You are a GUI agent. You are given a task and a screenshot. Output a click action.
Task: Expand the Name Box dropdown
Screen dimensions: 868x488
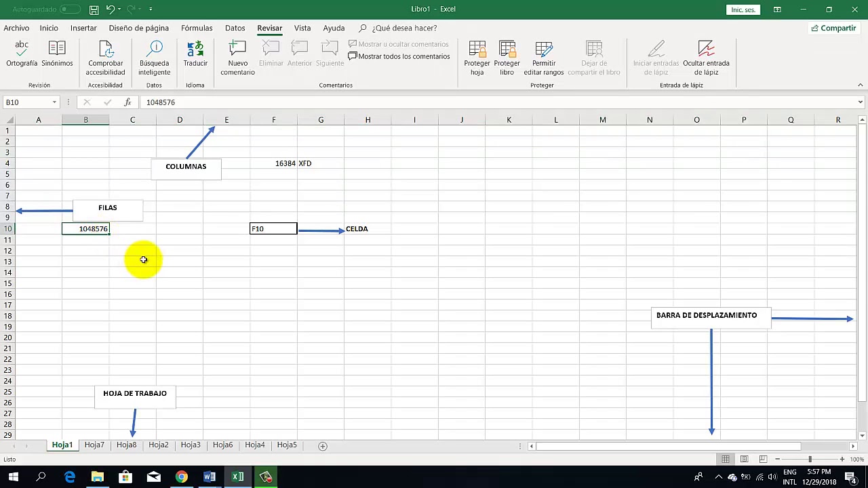point(54,102)
